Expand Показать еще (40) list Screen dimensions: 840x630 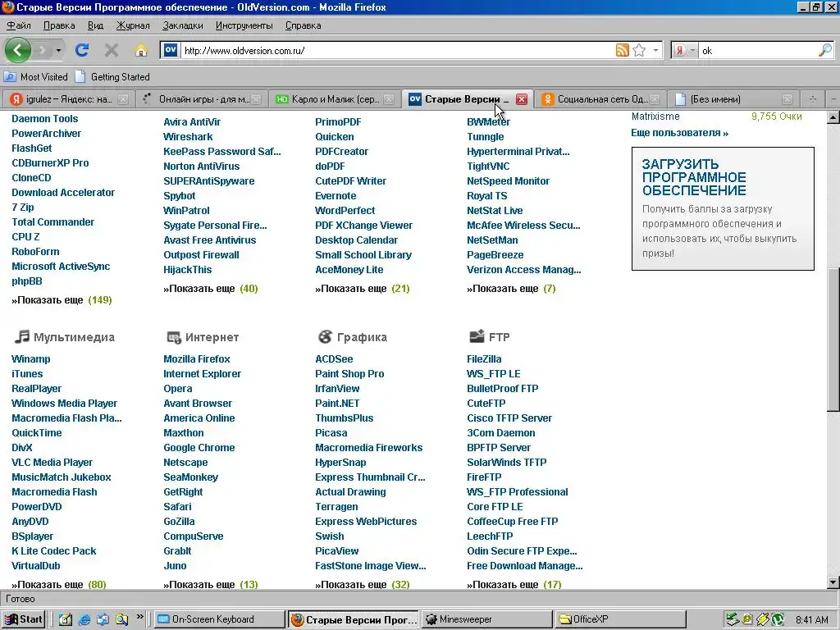(x=211, y=289)
